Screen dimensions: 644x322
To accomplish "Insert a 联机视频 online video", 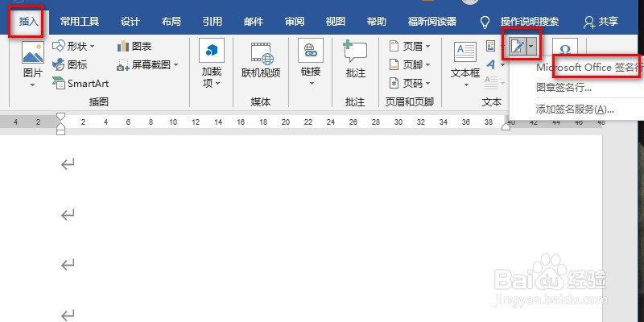I will [261, 60].
